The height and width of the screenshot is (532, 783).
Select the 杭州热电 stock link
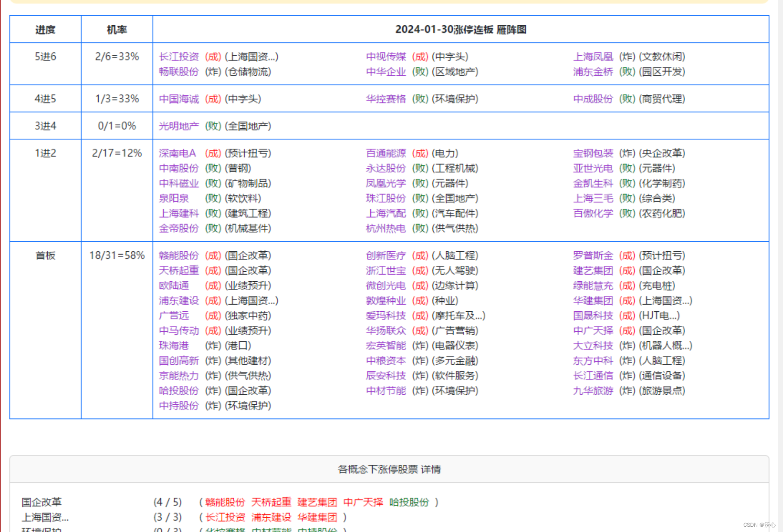point(386,228)
